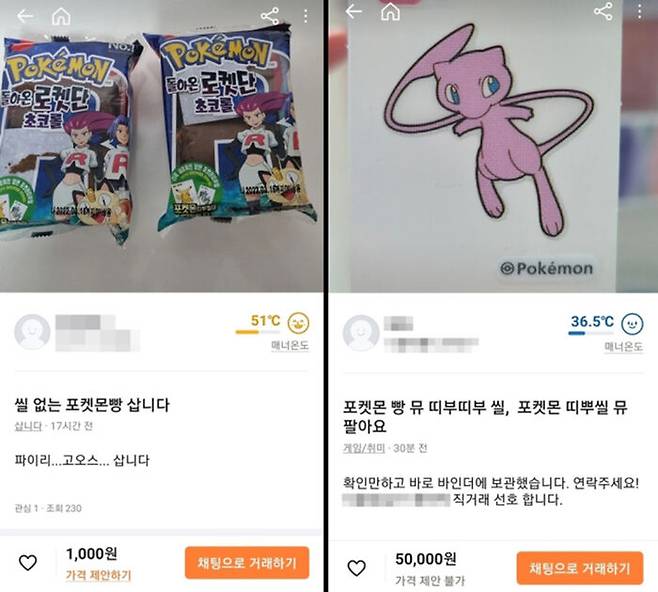Favorite the 50,000원 Mew sticker listing
This screenshot has width=658, height=592.
tap(357, 568)
